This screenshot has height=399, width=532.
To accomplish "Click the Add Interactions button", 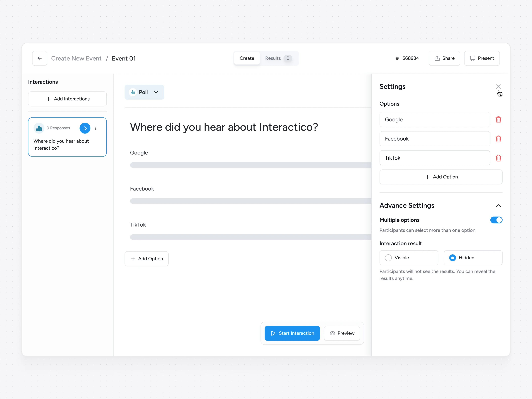I will (67, 99).
